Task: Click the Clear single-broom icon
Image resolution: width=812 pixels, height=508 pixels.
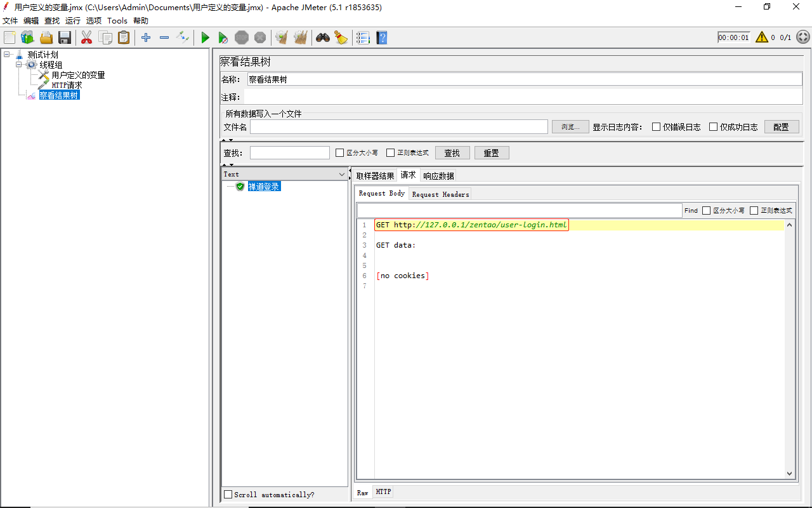Action: [282, 38]
